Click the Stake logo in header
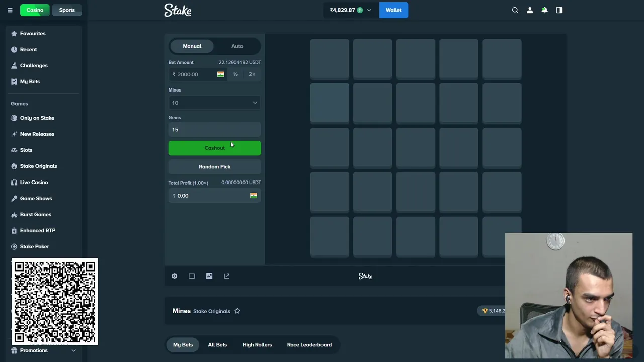 click(x=178, y=10)
